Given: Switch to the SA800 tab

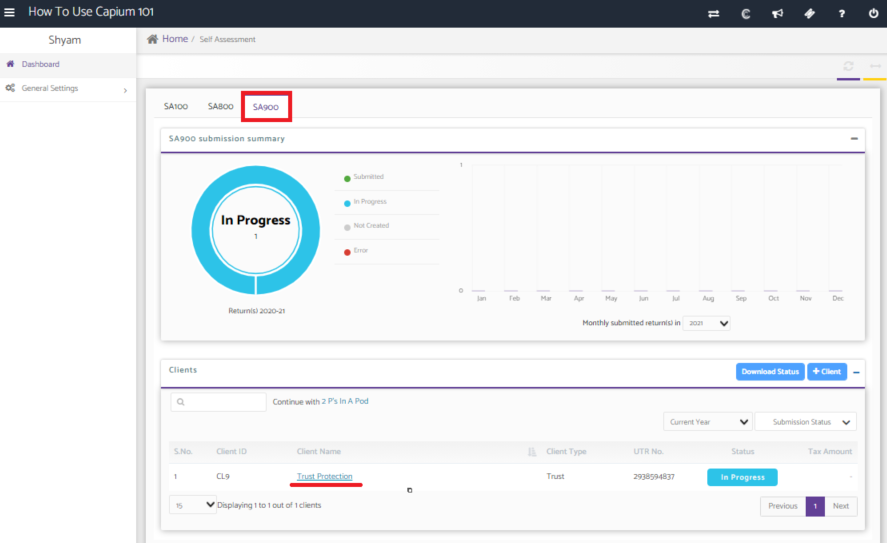Looking at the screenshot, I should point(221,106).
